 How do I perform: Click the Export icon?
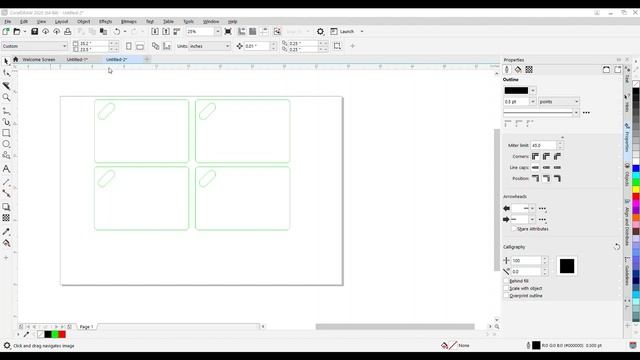[166, 31]
